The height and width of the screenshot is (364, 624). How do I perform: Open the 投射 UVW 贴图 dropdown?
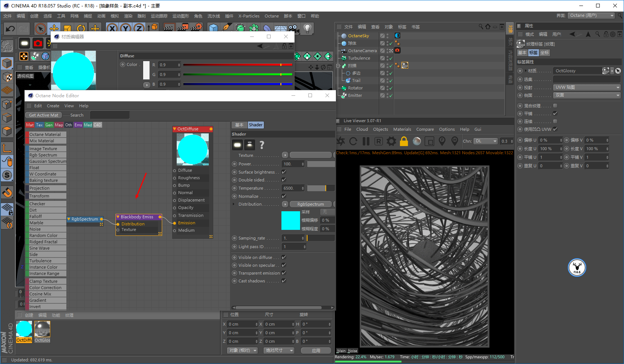(x=587, y=88)
